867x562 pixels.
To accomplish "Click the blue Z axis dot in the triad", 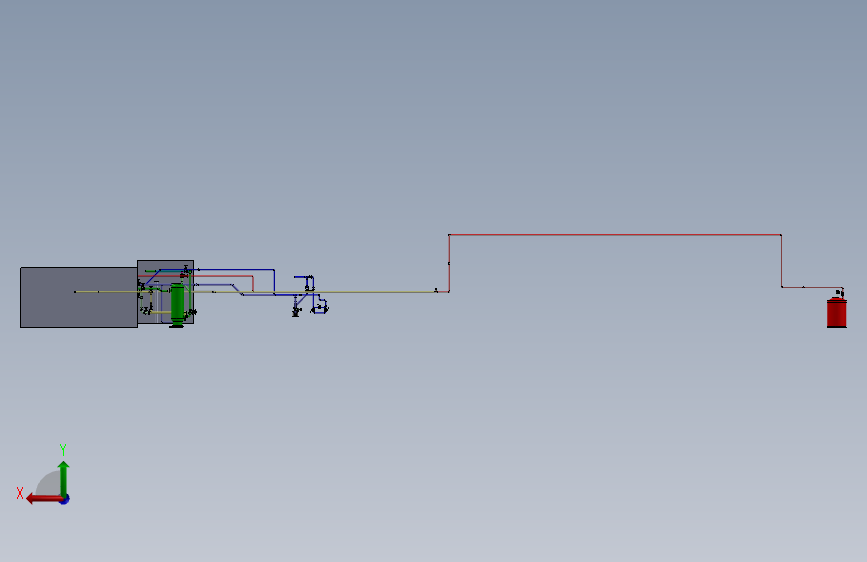I will (65, 499).
